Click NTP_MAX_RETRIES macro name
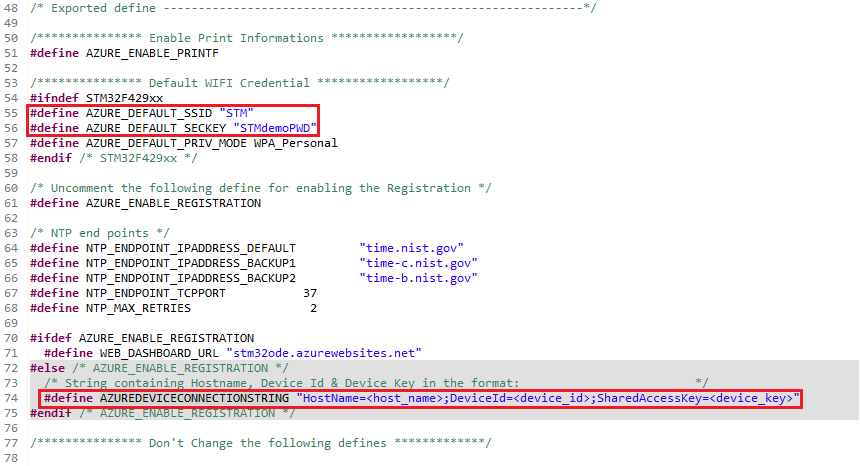The image size is (860, 466). click(x=138, y=308)
